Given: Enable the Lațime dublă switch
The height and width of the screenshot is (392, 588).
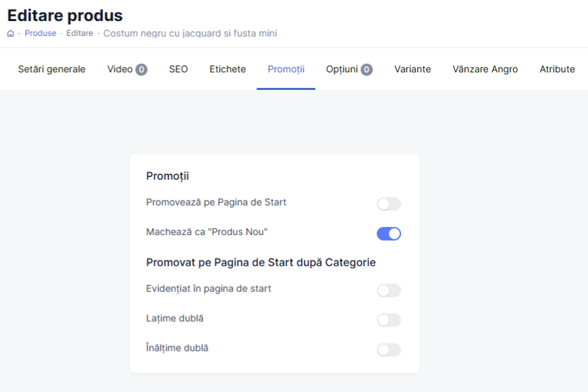Looking at the screenshot, I should click(389, 320).
